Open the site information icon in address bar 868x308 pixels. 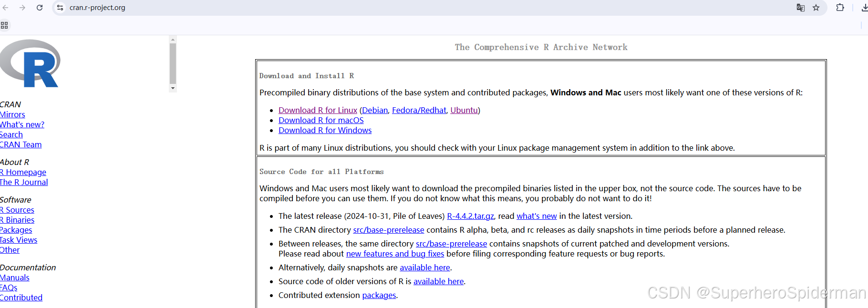(x=60, y=8)
